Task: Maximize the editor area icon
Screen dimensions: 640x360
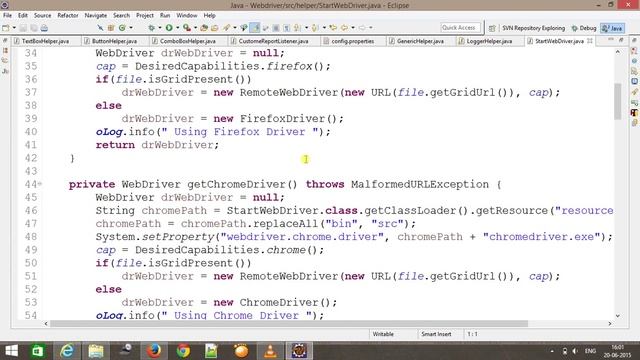Action: tap(621, 40)
